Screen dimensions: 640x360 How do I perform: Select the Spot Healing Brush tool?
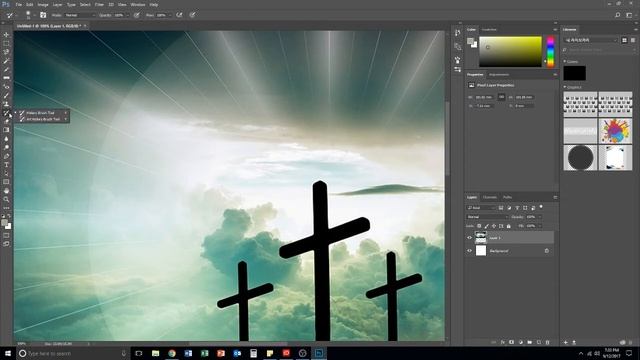pyautogui.click(x=6, y=87)
